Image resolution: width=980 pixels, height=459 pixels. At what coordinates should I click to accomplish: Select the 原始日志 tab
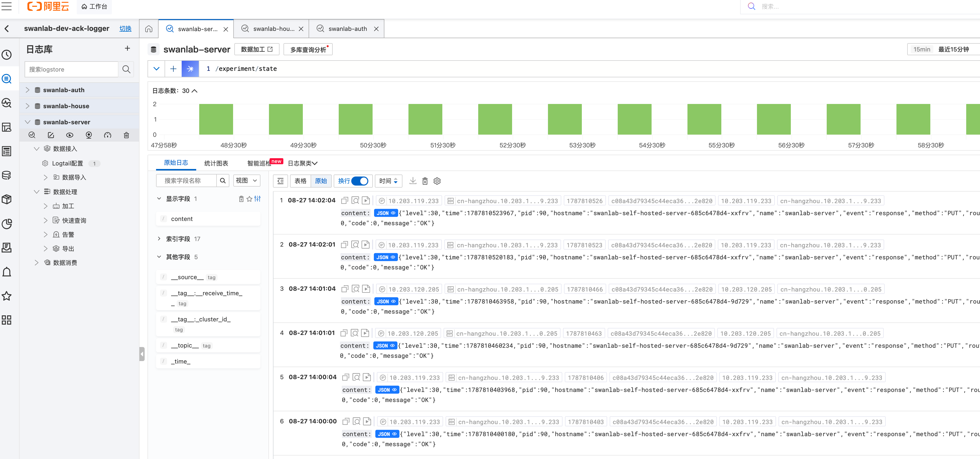[176, 163]
